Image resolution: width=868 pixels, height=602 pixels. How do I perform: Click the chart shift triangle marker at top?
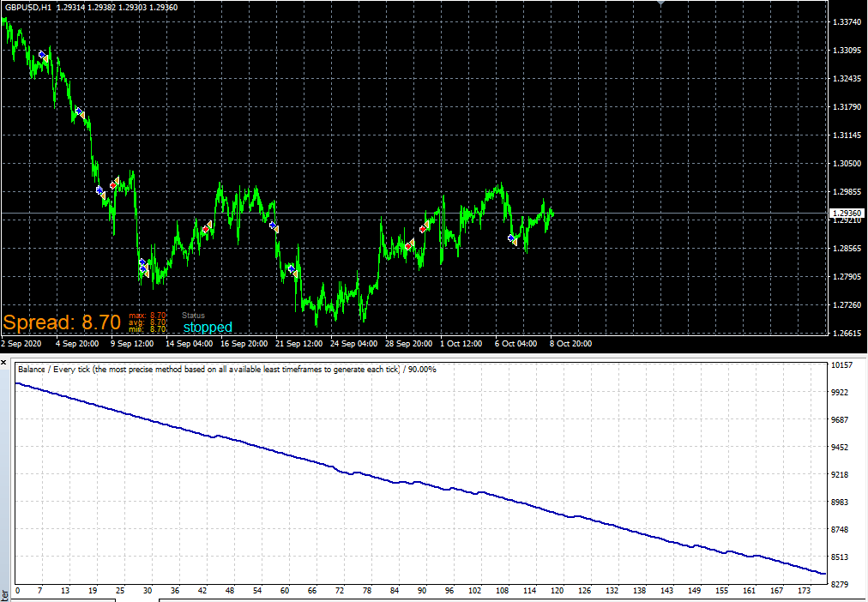(x=660, y=3)
